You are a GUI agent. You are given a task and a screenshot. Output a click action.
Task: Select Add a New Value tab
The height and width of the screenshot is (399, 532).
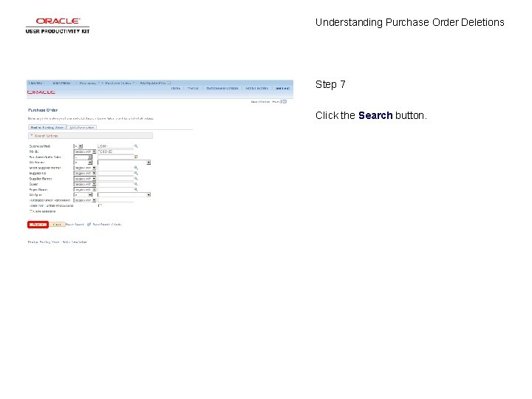click(82, 128)
